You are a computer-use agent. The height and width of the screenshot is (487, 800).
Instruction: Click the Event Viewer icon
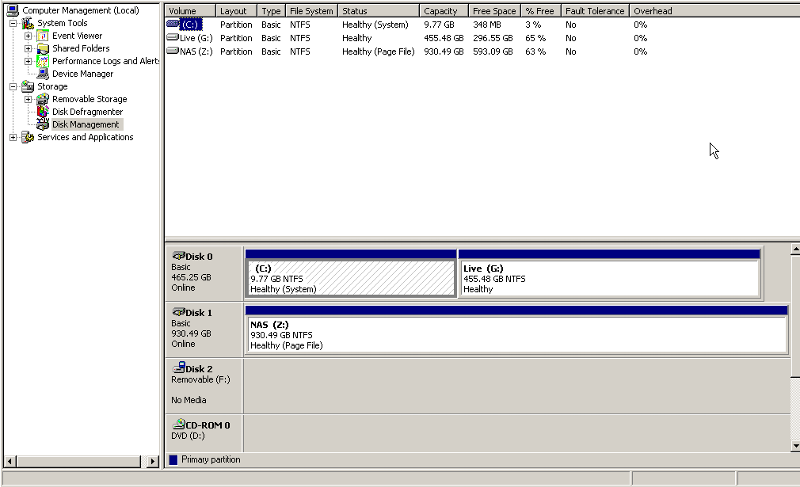(43, 36)
